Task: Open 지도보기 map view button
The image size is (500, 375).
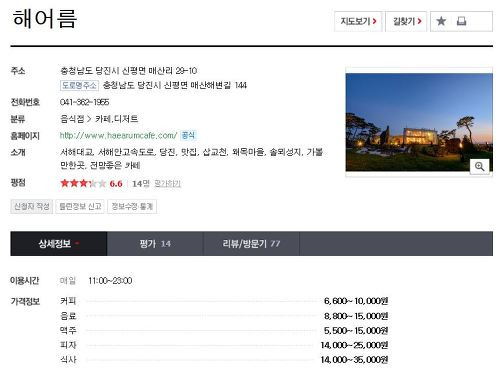Action: point(358,21)
